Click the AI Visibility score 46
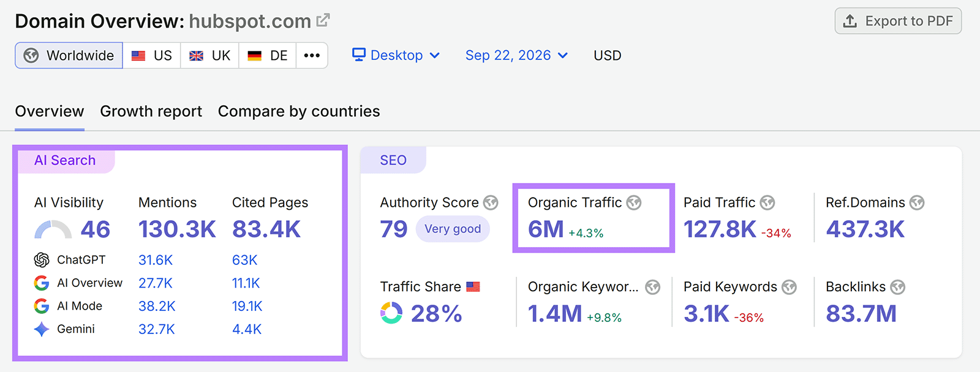Image resolution: width=980 pixels, height=372 pixels. 96,229
